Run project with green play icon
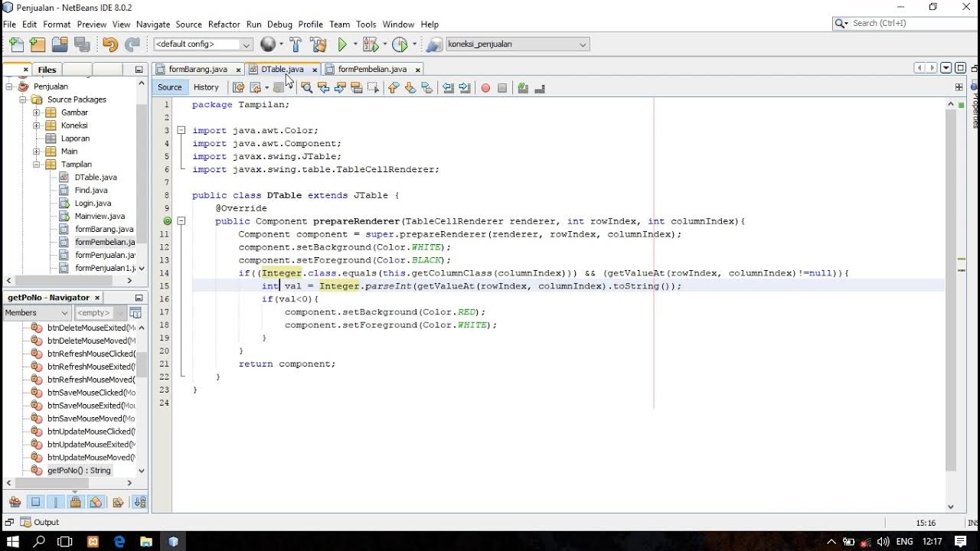980x551 pixels. coord(342,44)
